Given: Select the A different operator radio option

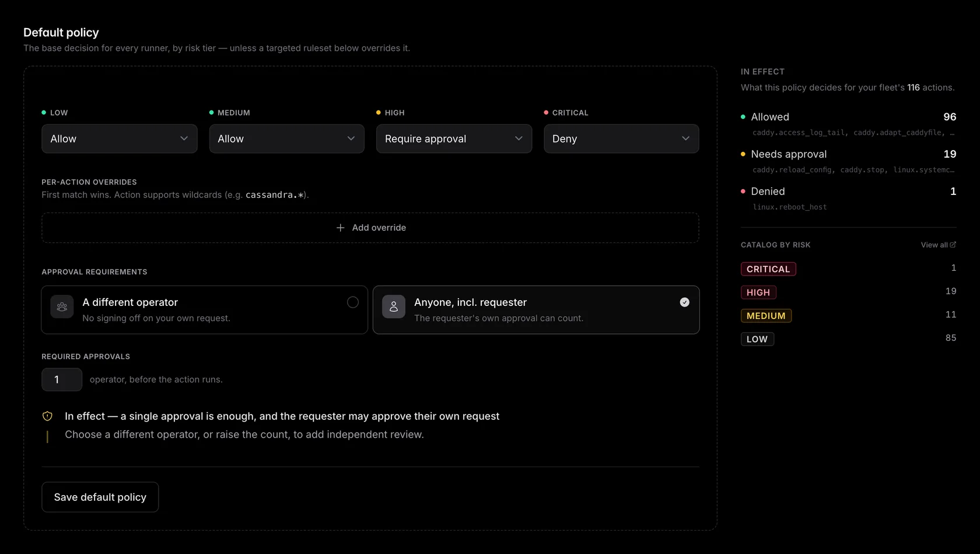Looking at the screenshot, I should pos(204,309).
